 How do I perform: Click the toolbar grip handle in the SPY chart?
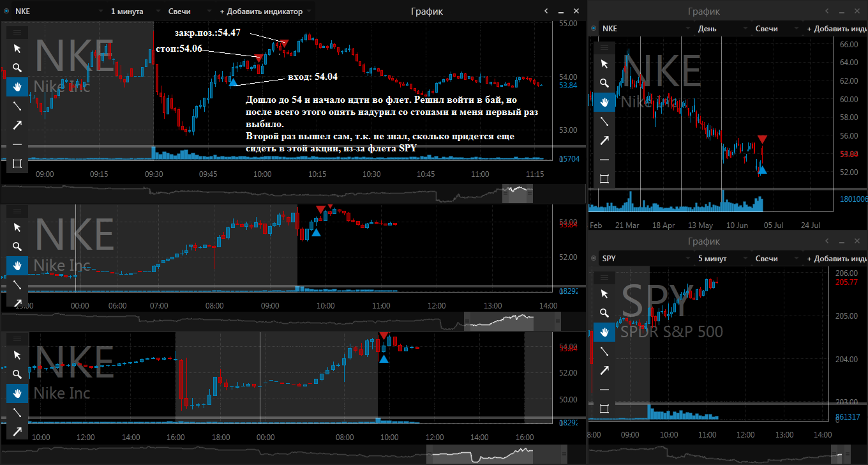(604, 277)
